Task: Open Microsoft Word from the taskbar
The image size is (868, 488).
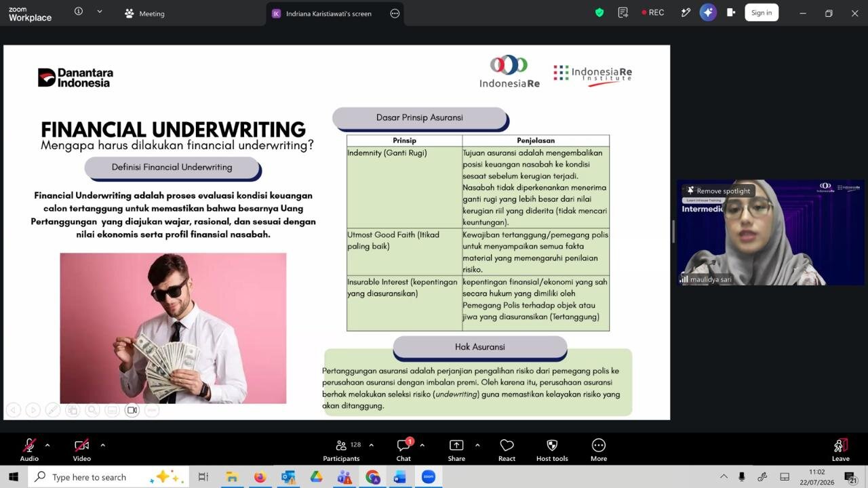Action: click(400, 477)
